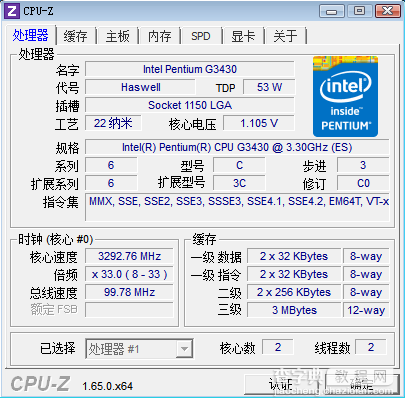The image size is (405, 398).
Task: Open the 内存 tab
Action: click(x=160, y=36)
